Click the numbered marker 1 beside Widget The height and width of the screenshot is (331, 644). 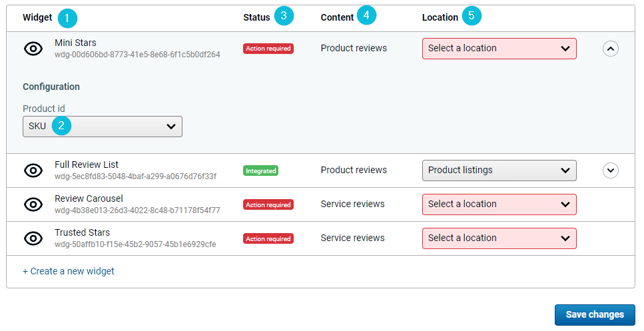[x=67, y=18]
